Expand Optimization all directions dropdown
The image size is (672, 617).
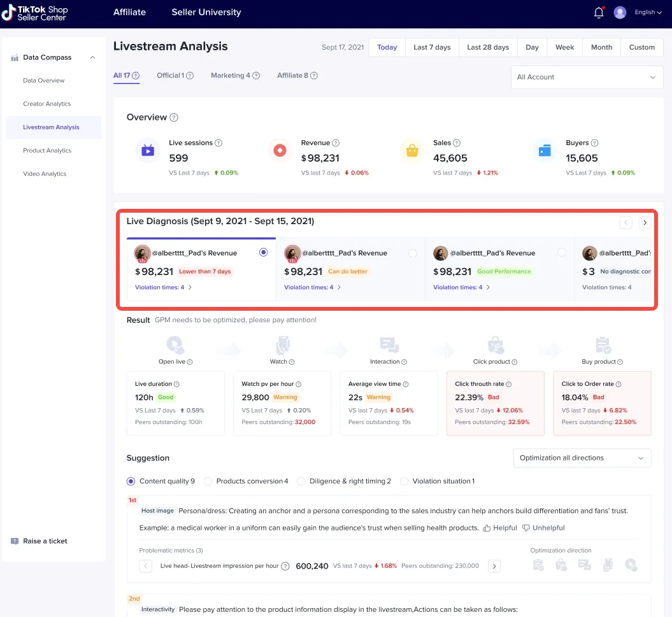point(582,458)
